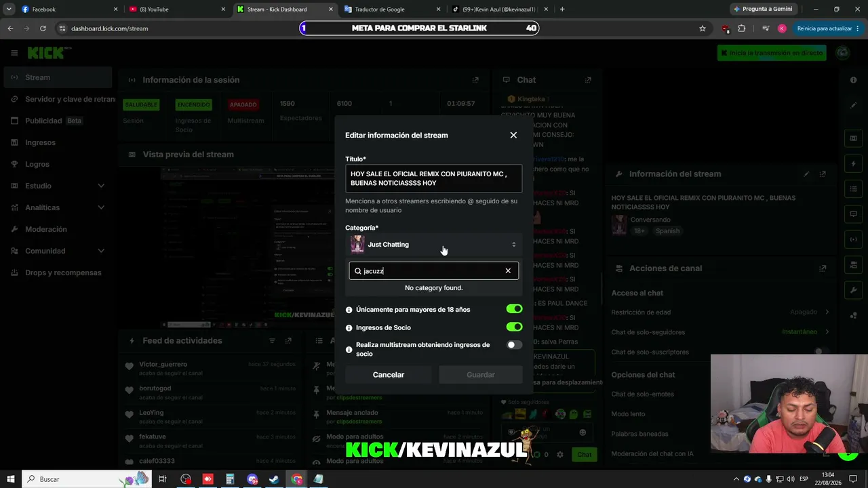Screen dimensions: 868x488
Task: Click the pencil icon in right toolbar
Action: 853,106
